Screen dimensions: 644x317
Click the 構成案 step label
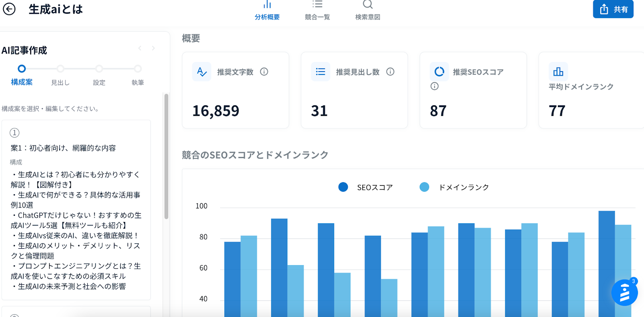pos(22,82)
